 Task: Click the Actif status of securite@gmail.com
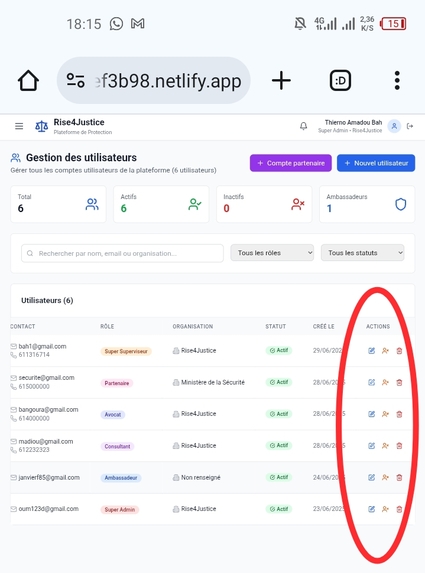click(279, 382)
